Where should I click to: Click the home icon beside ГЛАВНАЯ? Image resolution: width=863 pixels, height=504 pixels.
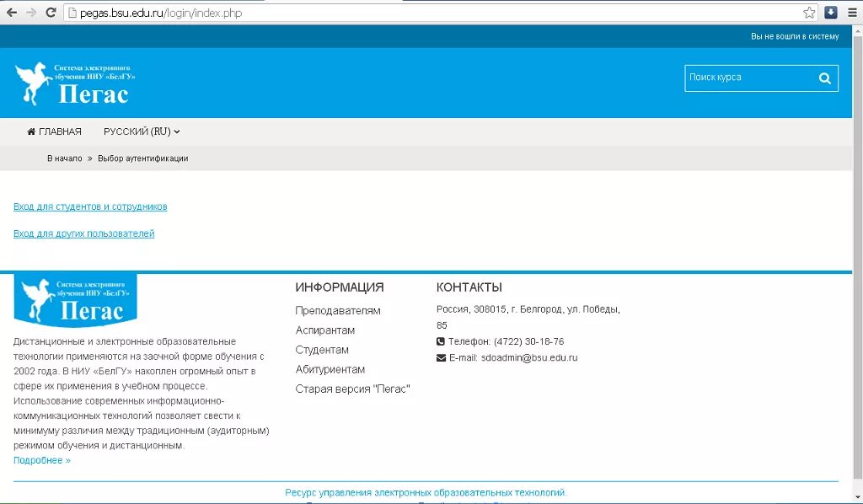click(31, 131)
